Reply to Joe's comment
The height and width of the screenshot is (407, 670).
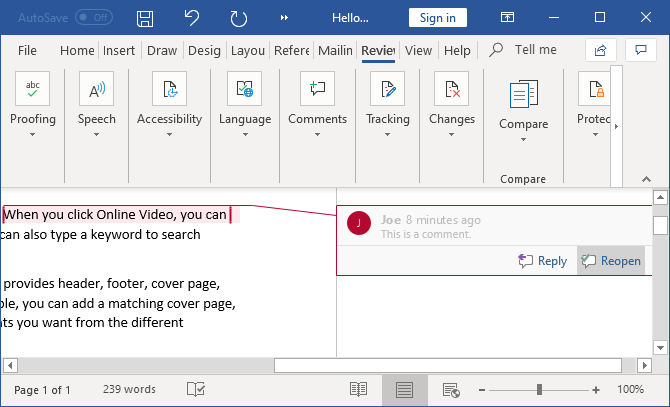(542, 261)
